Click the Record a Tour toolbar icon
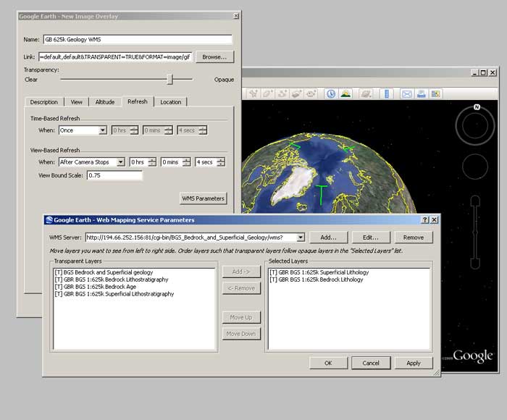The image size is (507, 420). pyautogui.click(x=311, y=93)
